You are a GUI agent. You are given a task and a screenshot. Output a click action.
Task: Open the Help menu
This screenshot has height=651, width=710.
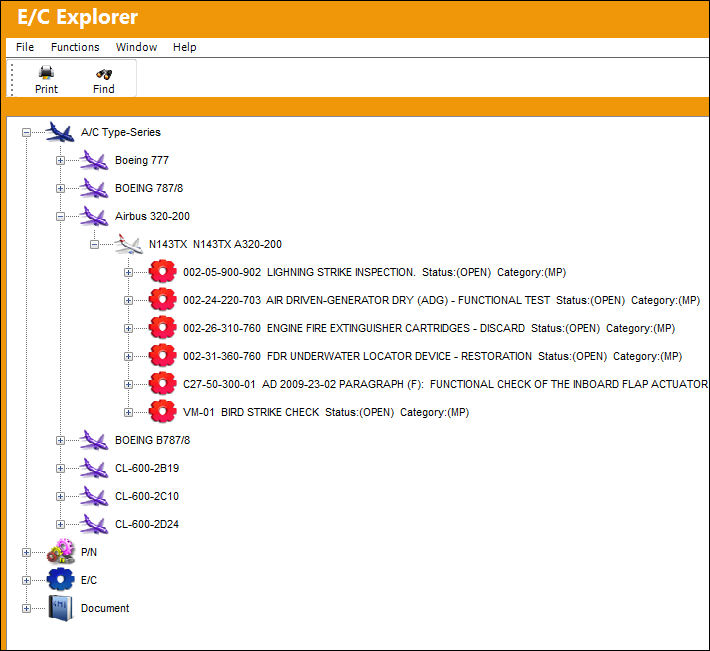185,47
